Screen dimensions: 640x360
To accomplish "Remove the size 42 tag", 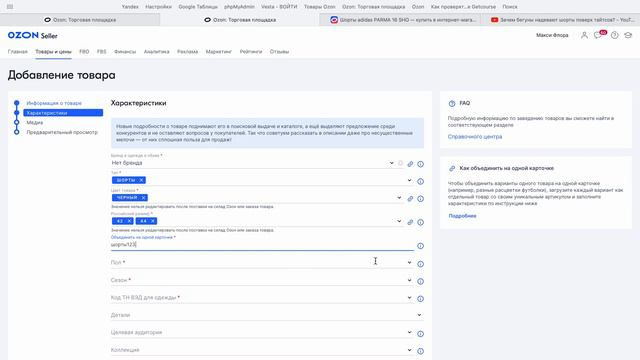I will tap(129, 221).
